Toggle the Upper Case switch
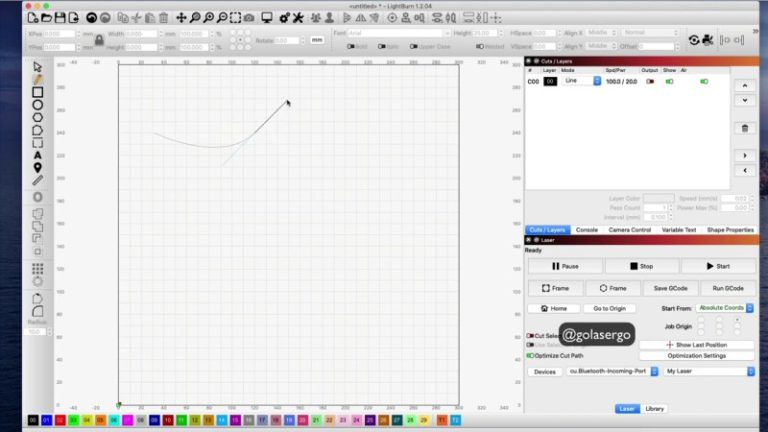The height and width of the screenshot is (432, 768). click(414, 47)
